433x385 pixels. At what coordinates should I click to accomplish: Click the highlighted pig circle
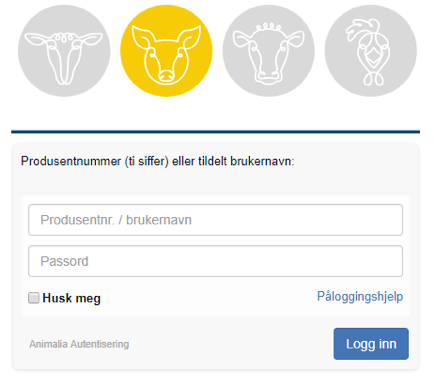point(166,51)
